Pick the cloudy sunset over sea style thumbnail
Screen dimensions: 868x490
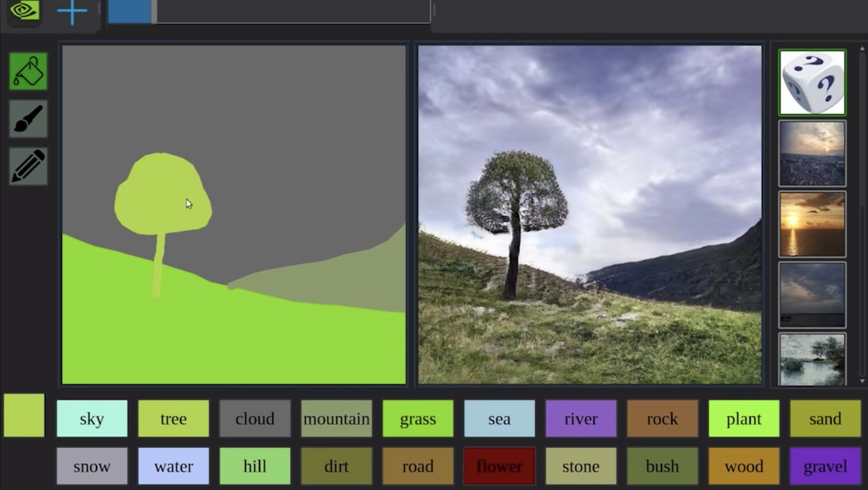pyautogui.click(x=812, y=154)
